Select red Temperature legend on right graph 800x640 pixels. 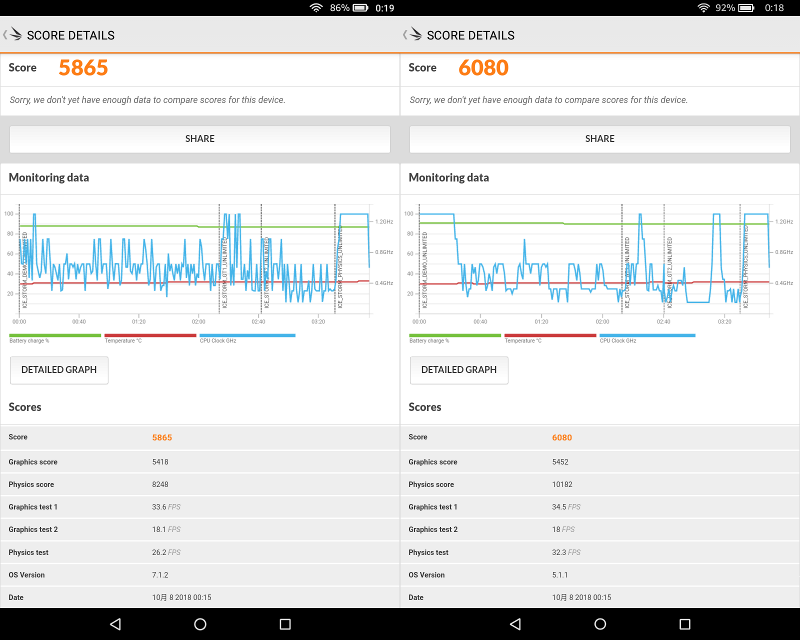(550, 338)
